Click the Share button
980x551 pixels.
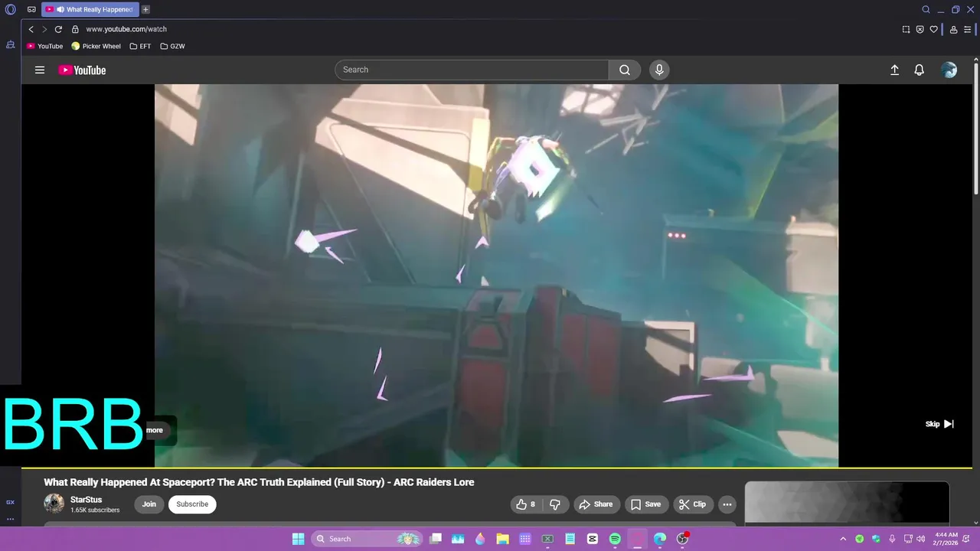[596, 504]
